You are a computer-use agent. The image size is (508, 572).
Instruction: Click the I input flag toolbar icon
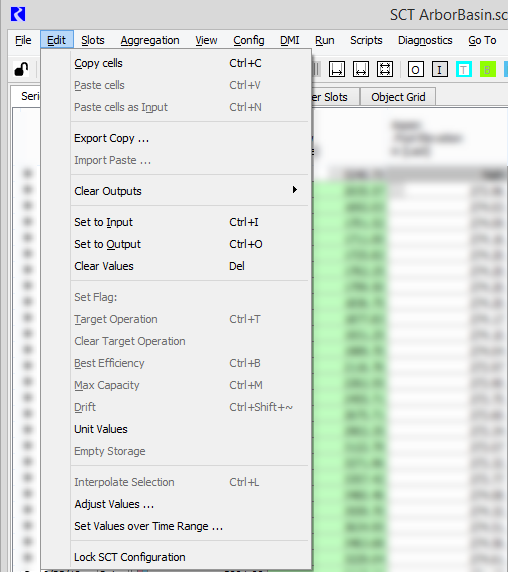(x=439, y=69)
